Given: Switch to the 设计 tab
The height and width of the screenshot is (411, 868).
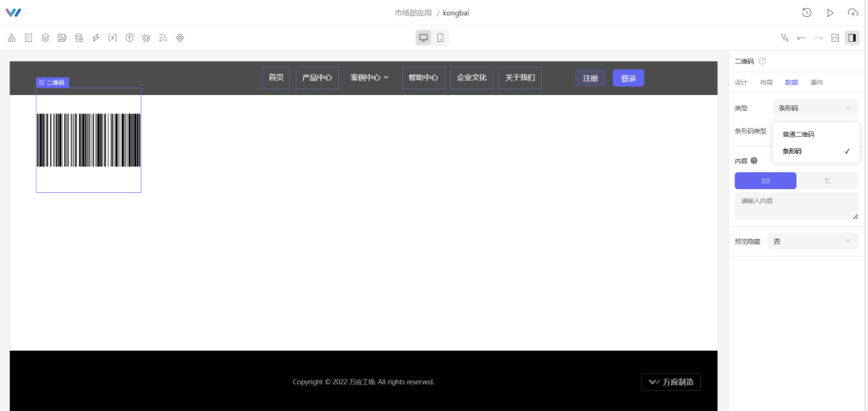Looking at the screenshot, I should click(x=741, y=83).
